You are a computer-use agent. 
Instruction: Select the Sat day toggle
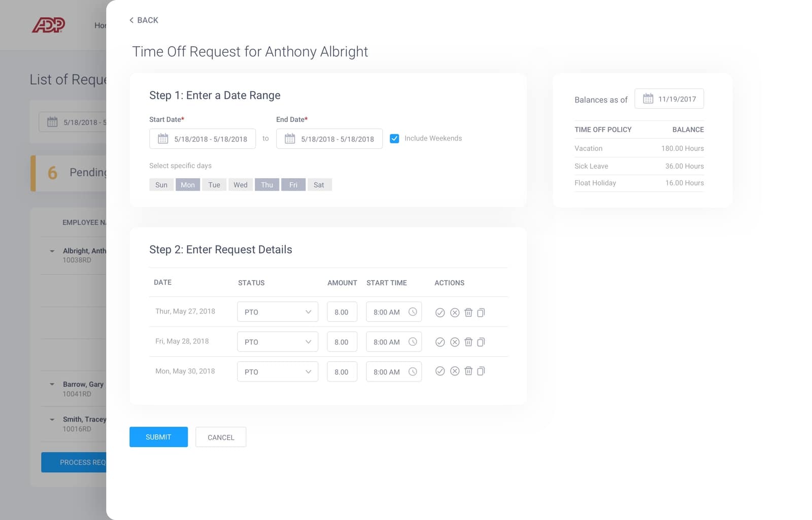pyautogui.click(x=319, y=184)
